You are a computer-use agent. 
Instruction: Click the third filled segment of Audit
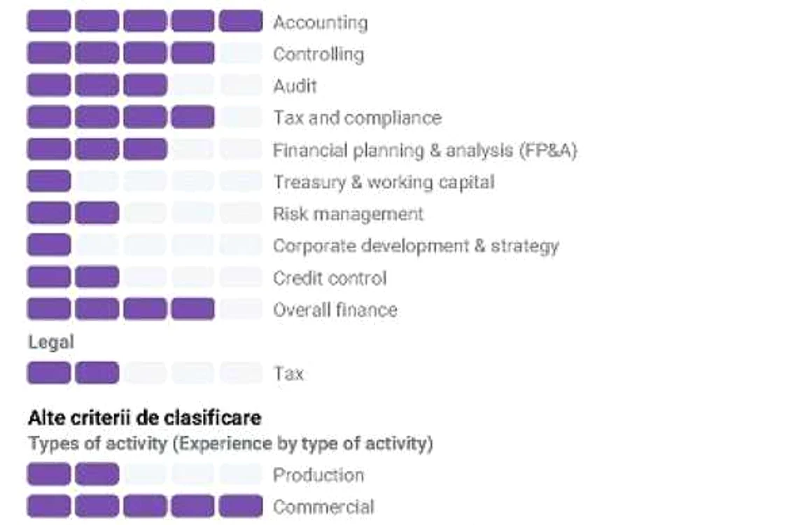point(145,85)
